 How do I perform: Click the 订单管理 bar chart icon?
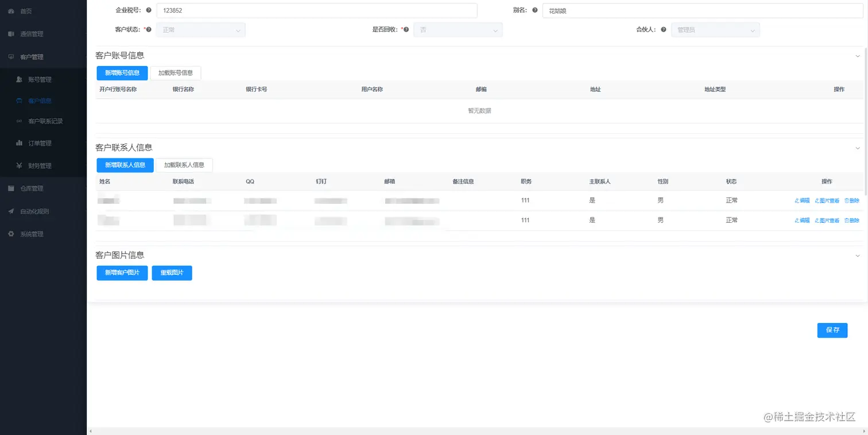[19, 143]
